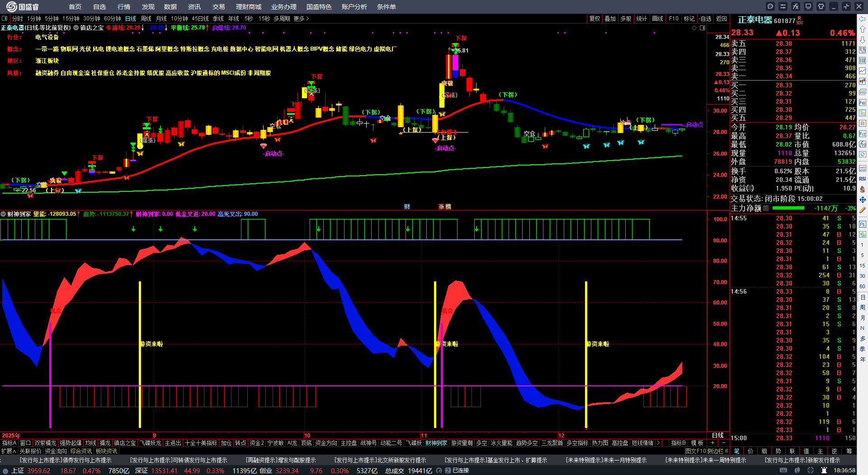Click the blue cross move icon in sidebar
Screen dimensions: 868x475
[x=863, y=199]
